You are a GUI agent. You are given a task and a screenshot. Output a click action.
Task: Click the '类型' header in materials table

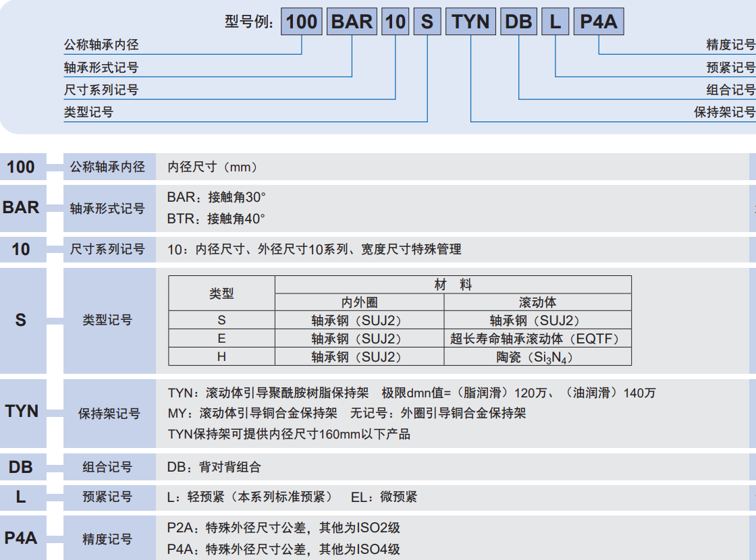222,293
